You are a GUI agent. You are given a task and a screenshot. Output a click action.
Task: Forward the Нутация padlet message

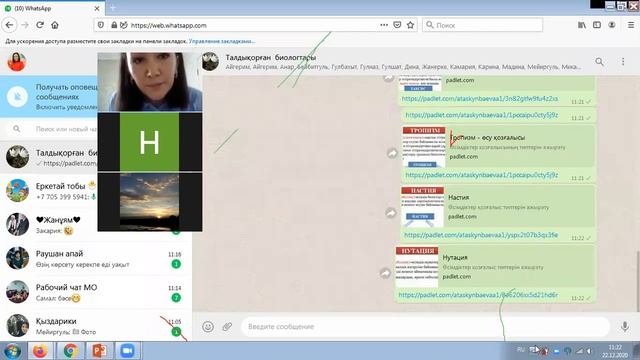[x=385, y=273]
